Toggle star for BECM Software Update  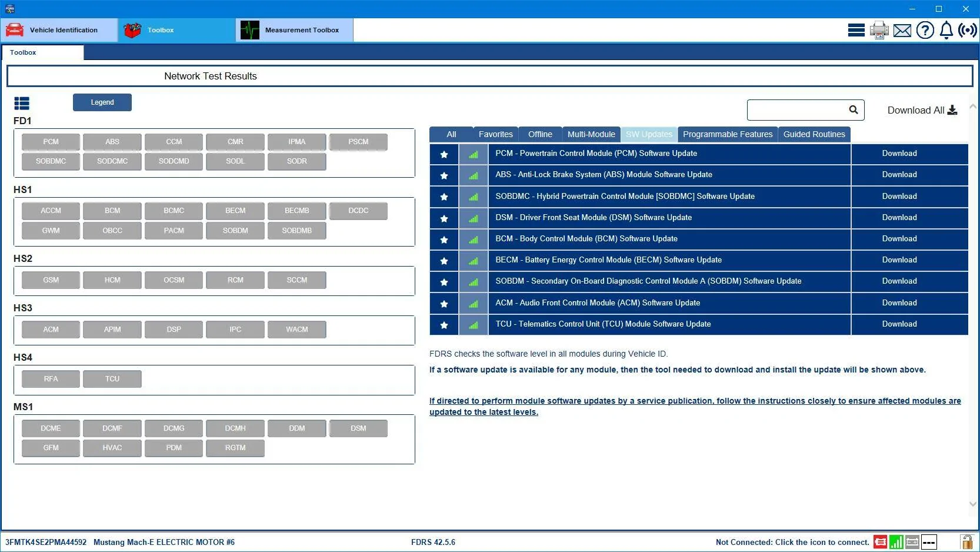444,261
